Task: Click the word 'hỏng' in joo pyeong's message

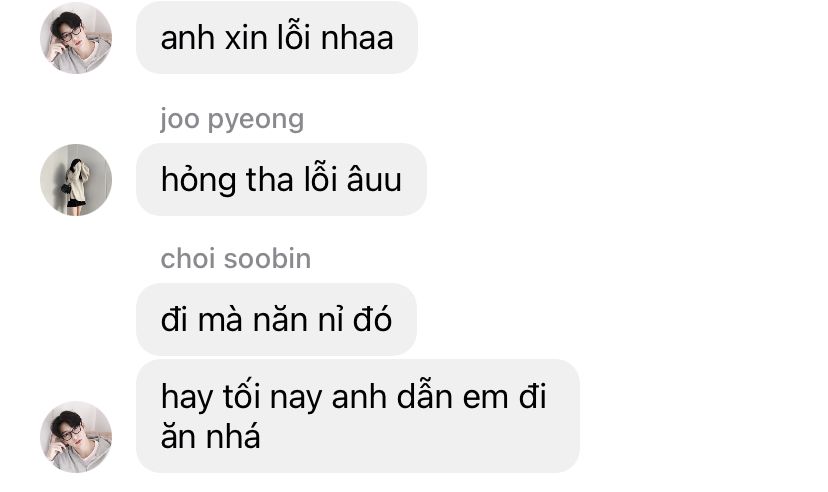Action: pos(199,181)
